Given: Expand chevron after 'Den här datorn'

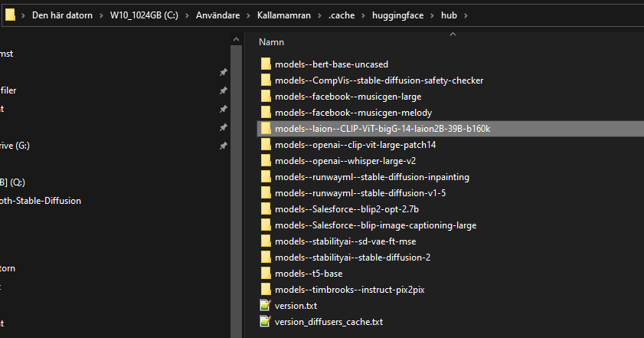Looking at the screenshot, I should (101, 15).
